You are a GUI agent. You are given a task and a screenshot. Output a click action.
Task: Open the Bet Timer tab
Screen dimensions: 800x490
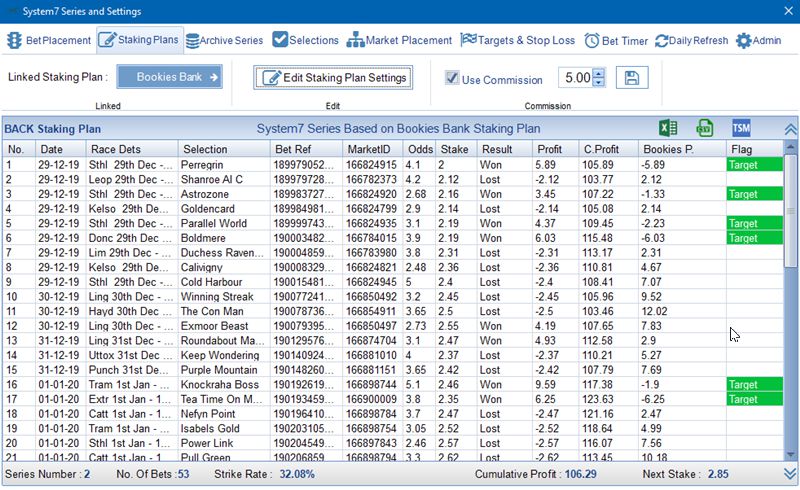tap(616, 40)
